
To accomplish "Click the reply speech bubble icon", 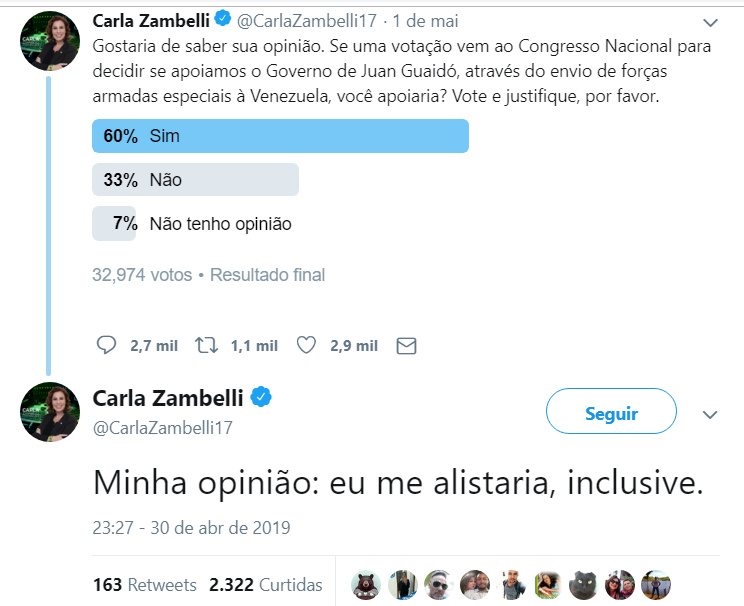I will (107, 345).
